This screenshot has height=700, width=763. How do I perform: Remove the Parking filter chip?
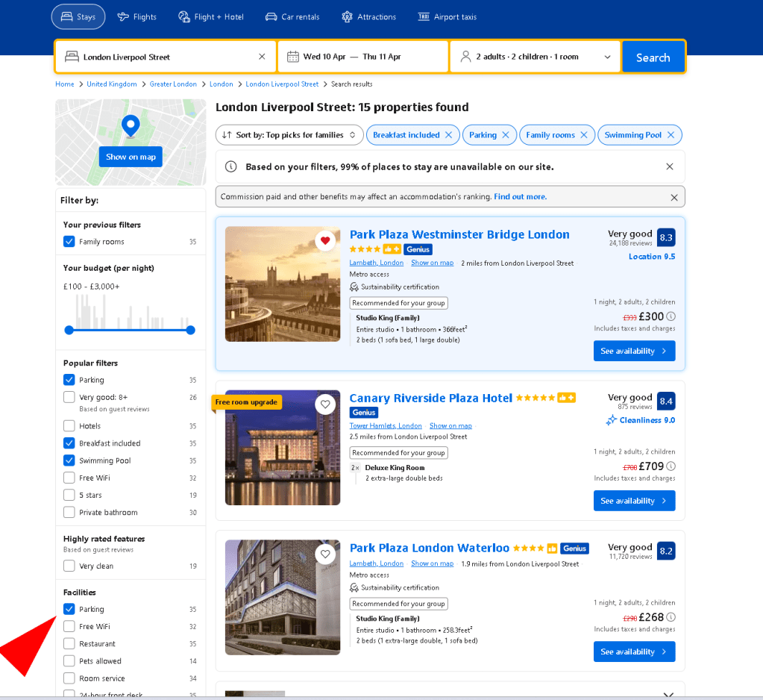(506, 135)
